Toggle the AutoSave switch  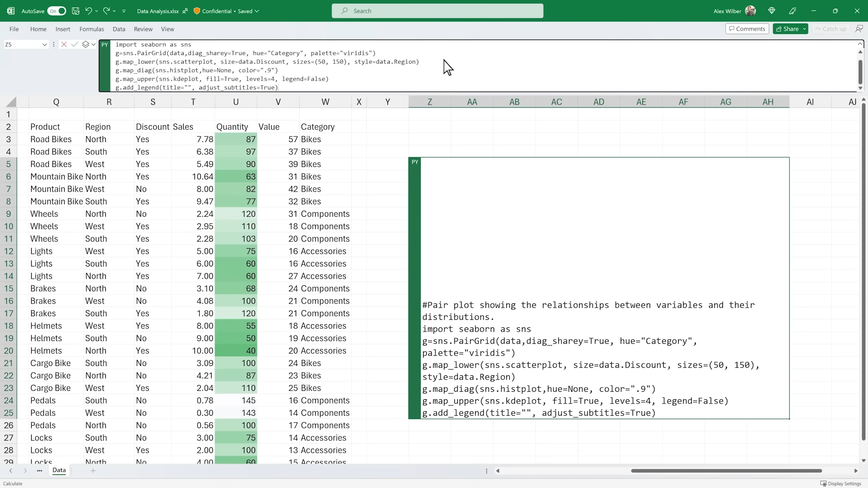(57, 11)
